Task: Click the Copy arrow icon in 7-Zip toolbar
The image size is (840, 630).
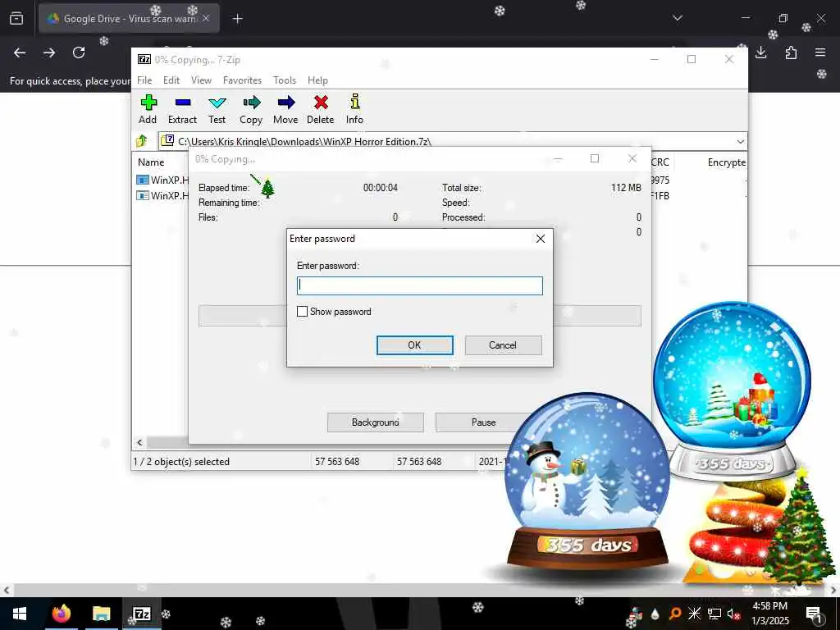Action: point(251,103)
